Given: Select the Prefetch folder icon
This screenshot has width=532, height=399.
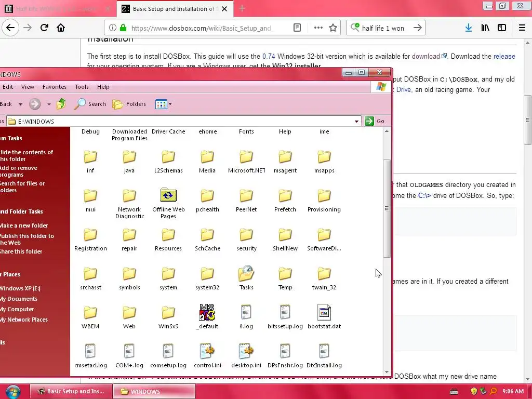Looking at the screenshot, I should 285,195.
